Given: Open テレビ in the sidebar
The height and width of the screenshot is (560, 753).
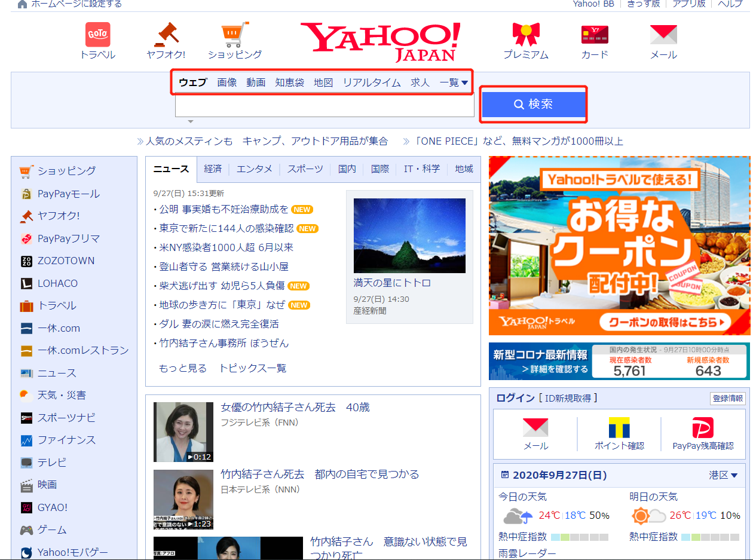Looking at the screenshot, I should [x=52, y=463].
